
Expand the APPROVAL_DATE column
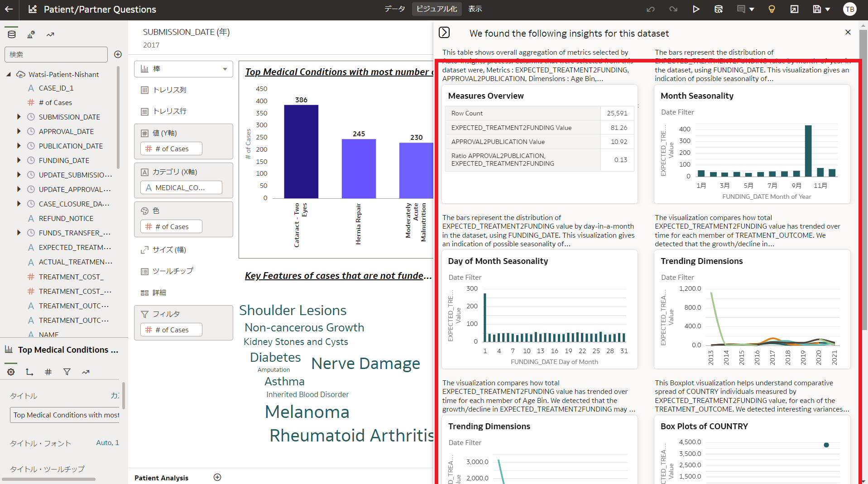point(19,131)
